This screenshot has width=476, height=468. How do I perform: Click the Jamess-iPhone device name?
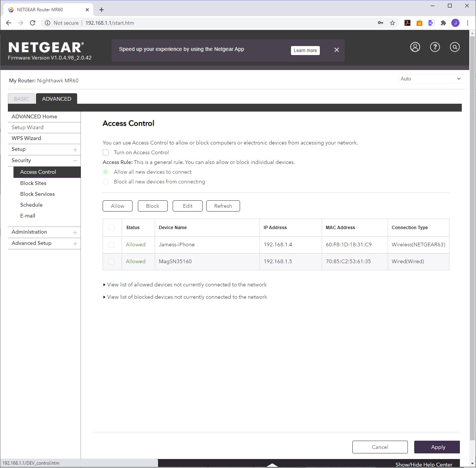pyautogui.click(x=177, y=244)
